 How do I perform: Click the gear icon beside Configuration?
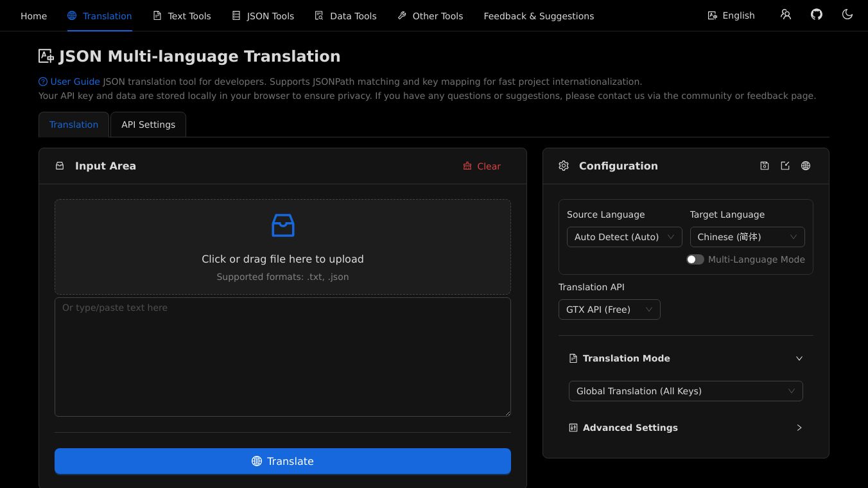(563, 166)
